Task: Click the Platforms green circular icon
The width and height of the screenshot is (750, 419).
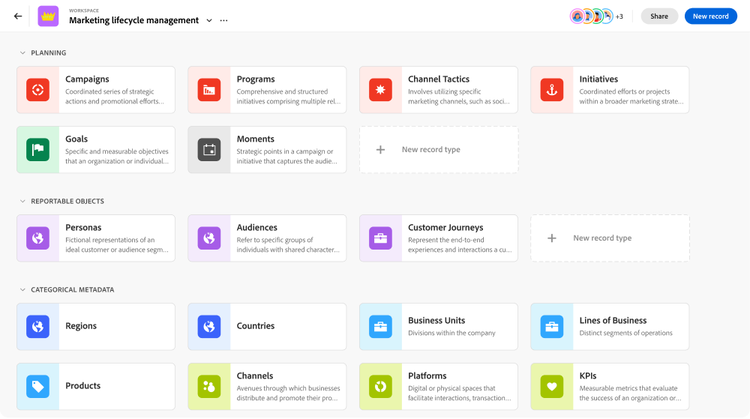Action: coord(380,386)
